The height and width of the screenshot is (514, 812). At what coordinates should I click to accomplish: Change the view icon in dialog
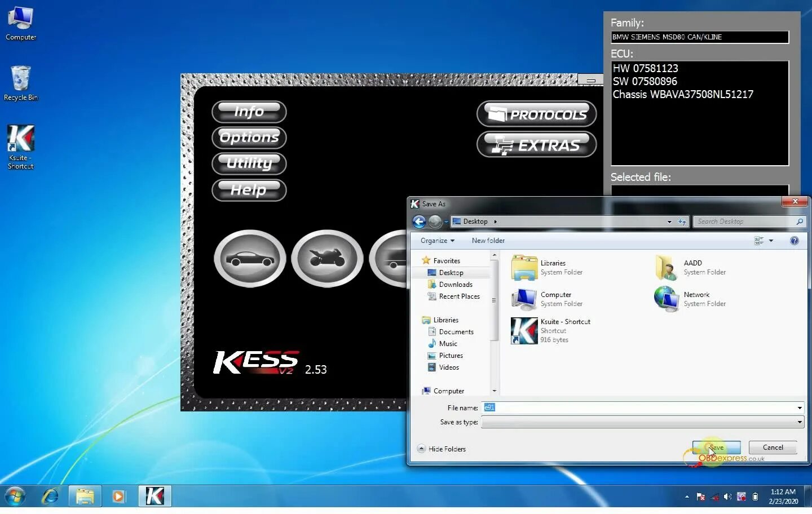759,241
